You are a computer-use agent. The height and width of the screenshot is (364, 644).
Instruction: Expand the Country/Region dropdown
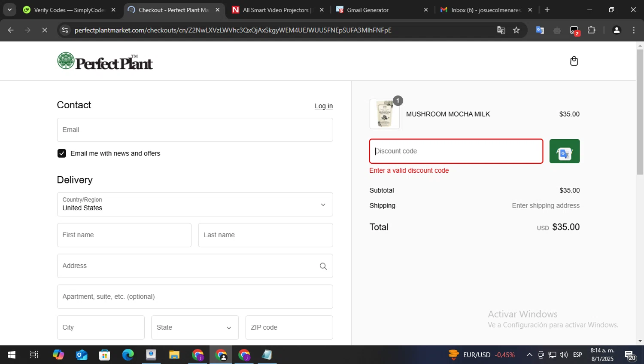pos(195,204)
